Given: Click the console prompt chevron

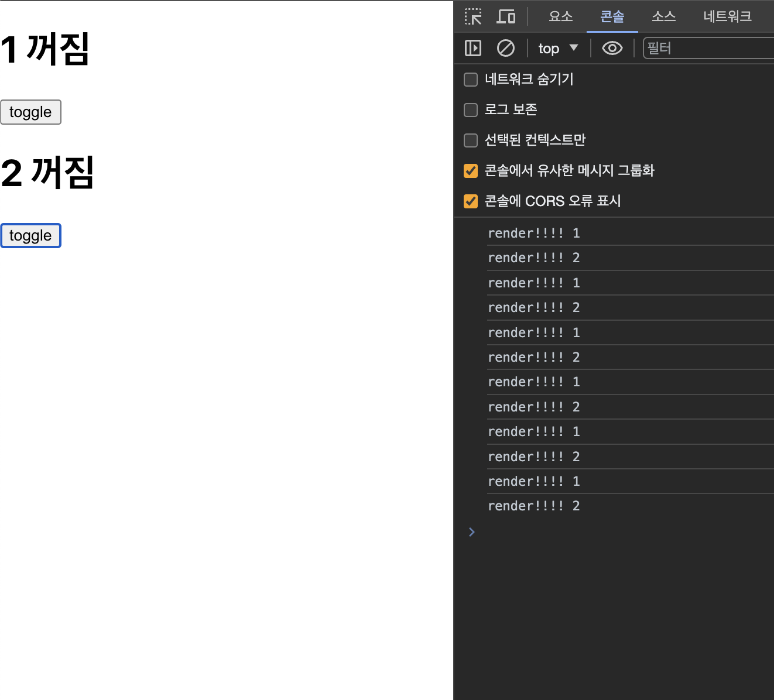Looking at the screenshot, I should pos(472,532).
